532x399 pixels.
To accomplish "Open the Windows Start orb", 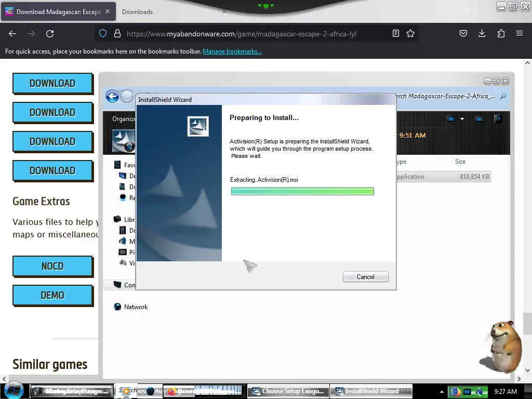I will coord(14,390).
